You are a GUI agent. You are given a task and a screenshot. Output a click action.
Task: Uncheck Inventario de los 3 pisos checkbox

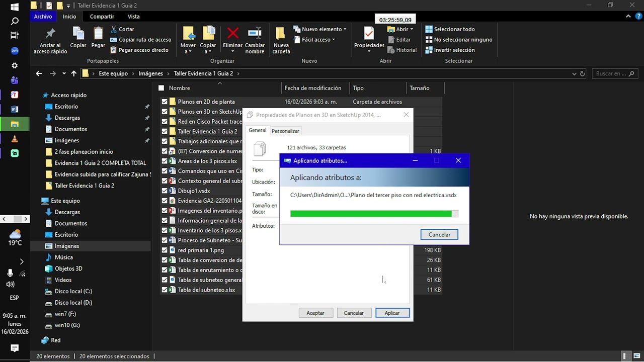165,230
